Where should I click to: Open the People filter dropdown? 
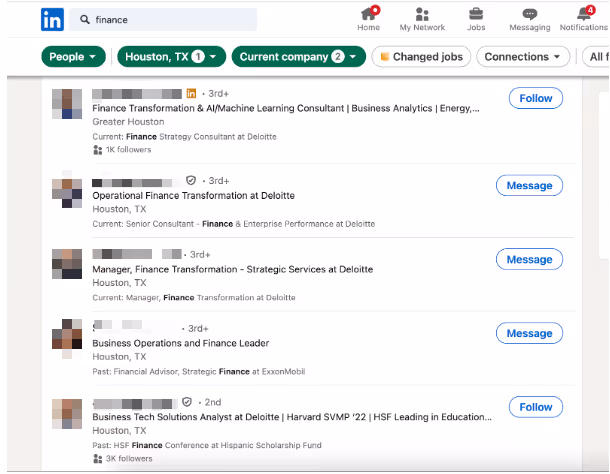coord(73,57)
